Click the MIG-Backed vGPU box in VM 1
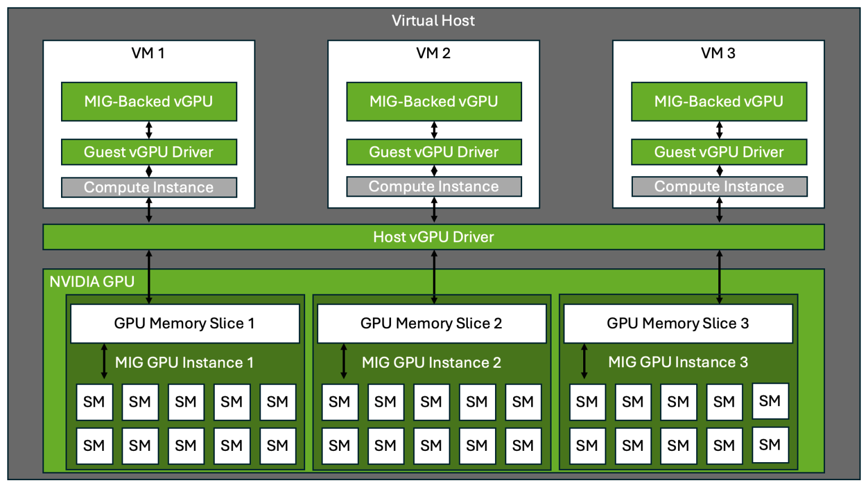 pyautogui.click(x=149, y=102)
